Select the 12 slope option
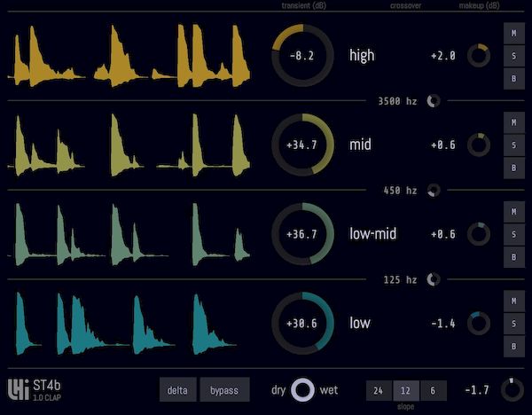 pyautogui.click(x=405, y=390)
